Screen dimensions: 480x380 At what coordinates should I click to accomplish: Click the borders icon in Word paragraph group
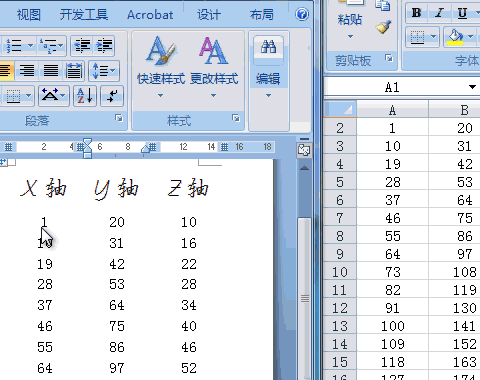tap(13, 96)
